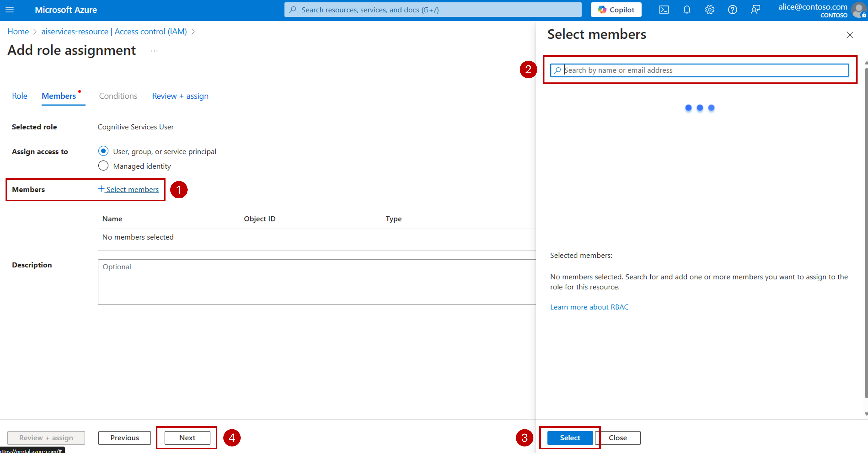868x453 pixels.
Task: Open the Cloud Shell terminal
Action: click(663, 10)
